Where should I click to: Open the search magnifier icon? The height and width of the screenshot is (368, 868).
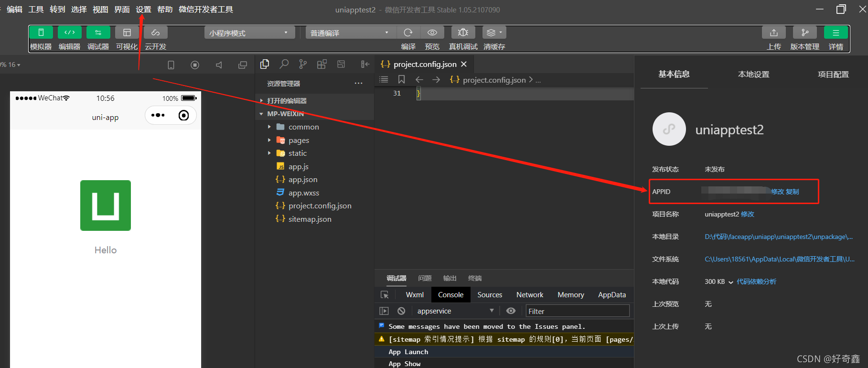coord(284,64)
